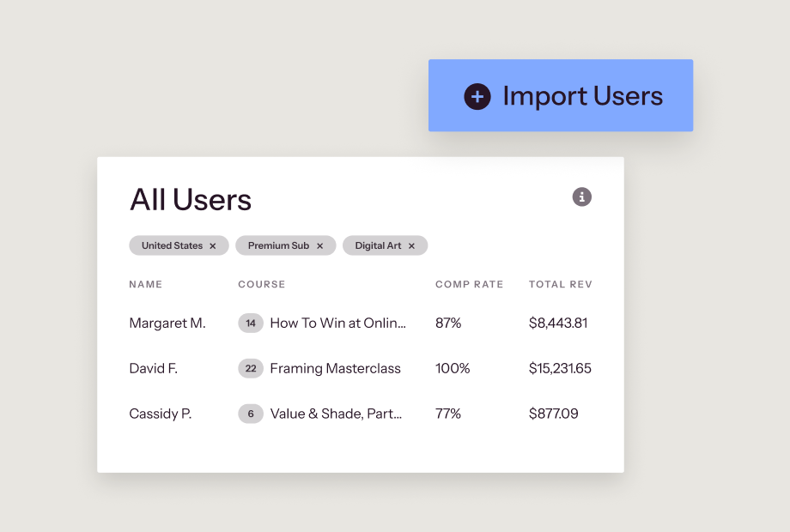
Task: Select the Digital Art filter tag
Action: pyautogui.click(x=385, y=245)
